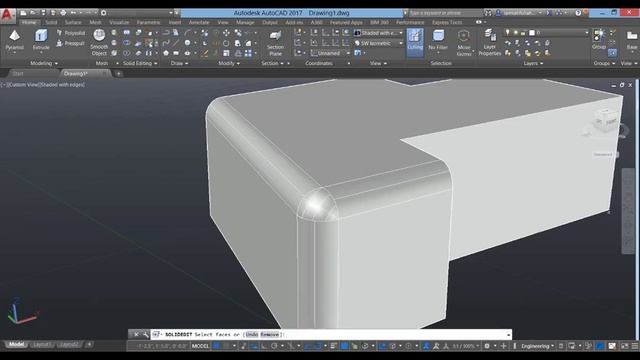The height and width of the screenshot is (360, 640).
Task: Select the Move Gizmo tool
Action: pyautogui.click(x=464, y=42)
